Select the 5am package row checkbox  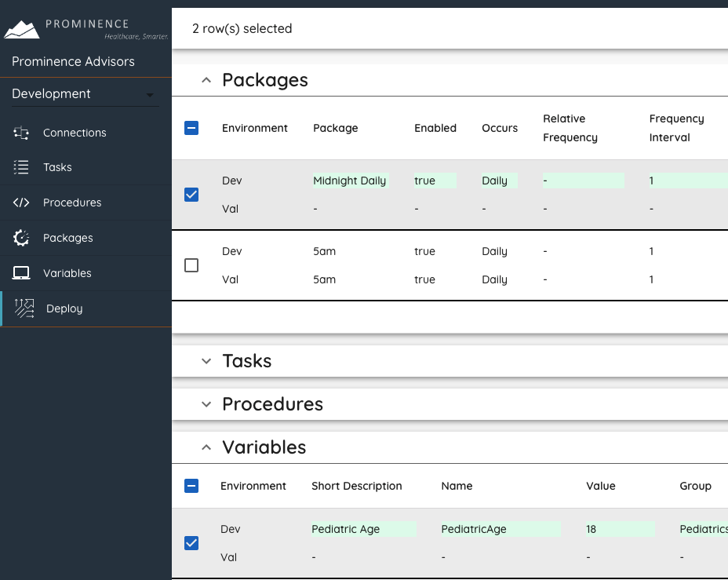point(191,265)
